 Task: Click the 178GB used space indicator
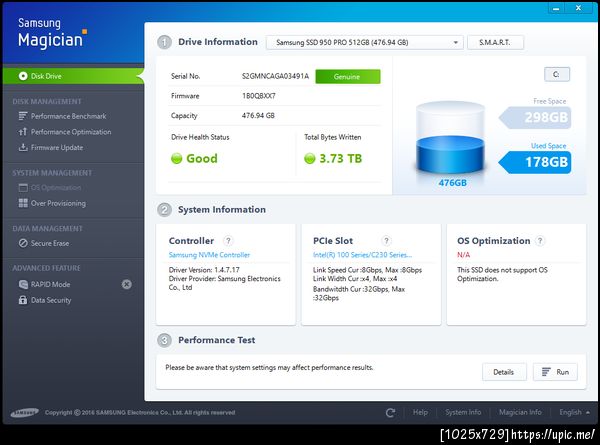[536, 162]
